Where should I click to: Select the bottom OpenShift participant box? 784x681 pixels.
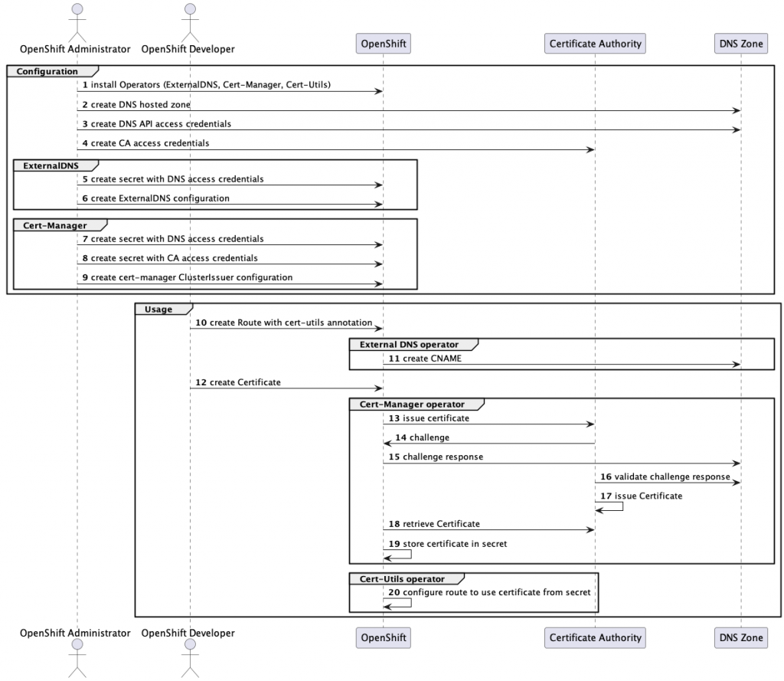point(384,637)
